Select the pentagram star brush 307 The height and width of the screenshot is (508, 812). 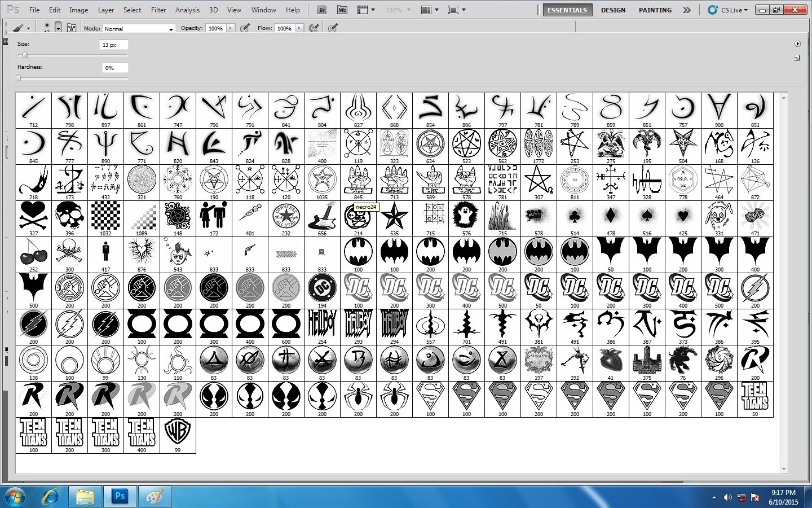(539, 182)
